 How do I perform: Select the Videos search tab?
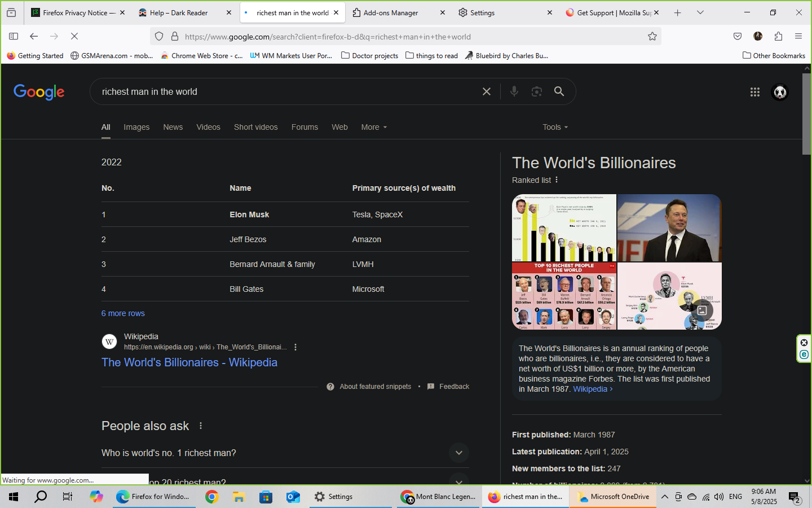click(208, 127)
